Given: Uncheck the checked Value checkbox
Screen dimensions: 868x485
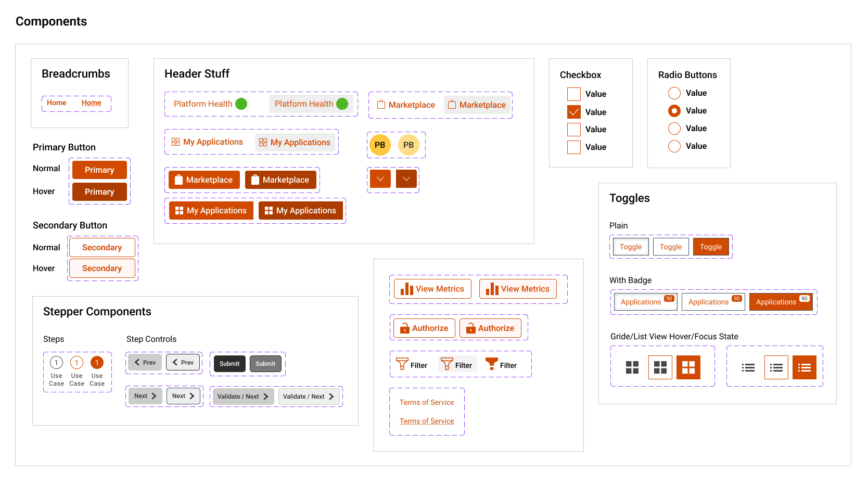Looking at the screenshot, I should click(573, 112).
